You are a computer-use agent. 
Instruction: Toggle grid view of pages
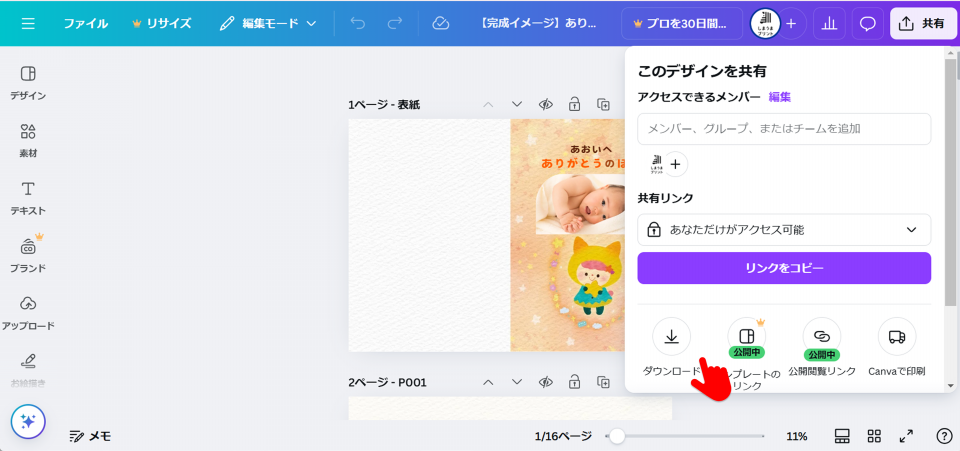coord(874,436)
